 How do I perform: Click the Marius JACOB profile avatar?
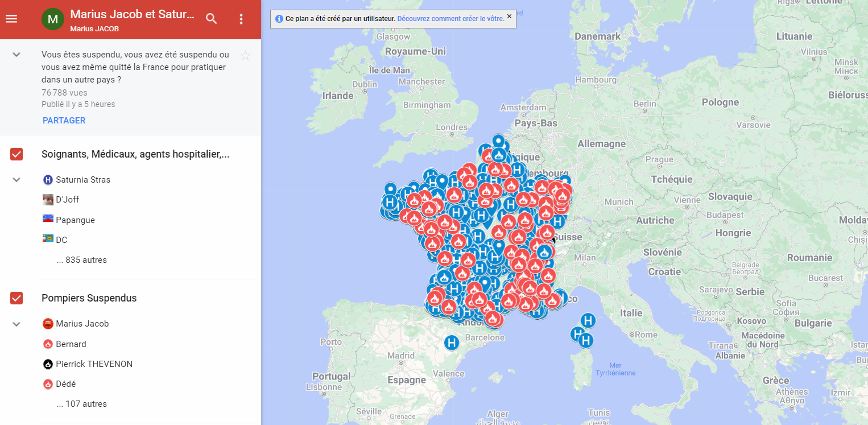pos(53,19)
